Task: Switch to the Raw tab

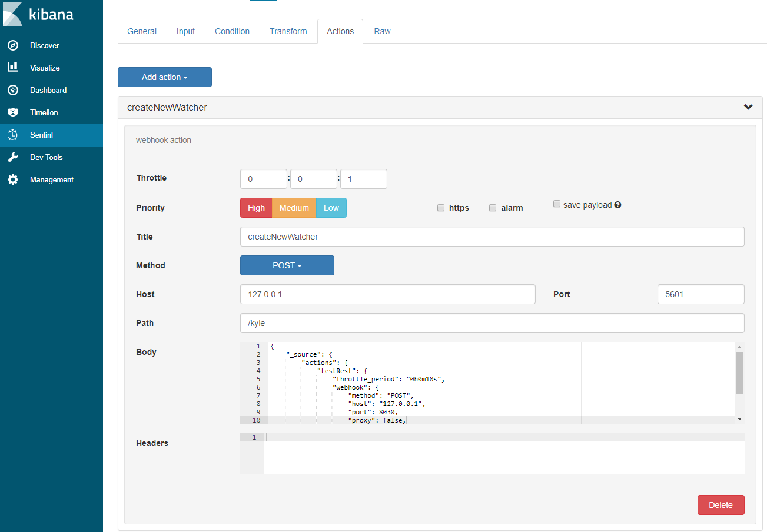Action: tap(382, 31)
